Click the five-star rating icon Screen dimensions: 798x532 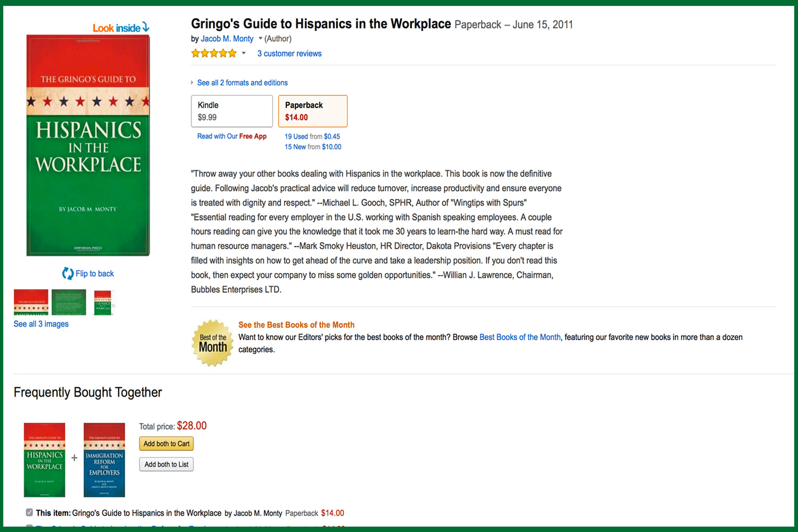(x=214, y=53)
